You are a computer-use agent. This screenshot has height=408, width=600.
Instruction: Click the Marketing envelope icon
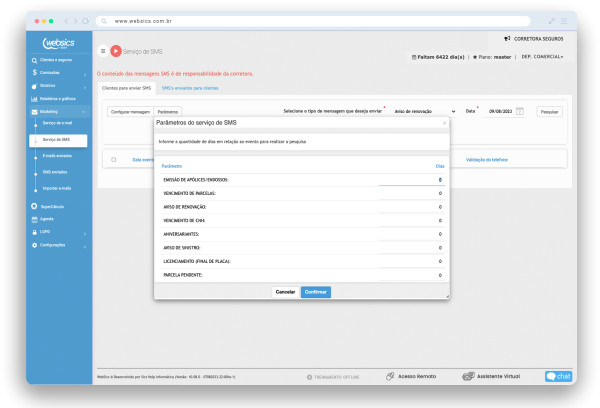[34, 112]
